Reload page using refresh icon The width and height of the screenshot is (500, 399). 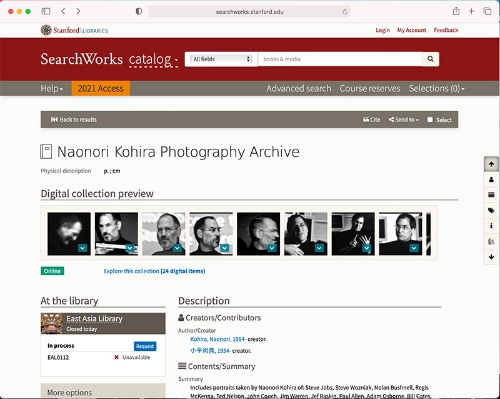345,12
